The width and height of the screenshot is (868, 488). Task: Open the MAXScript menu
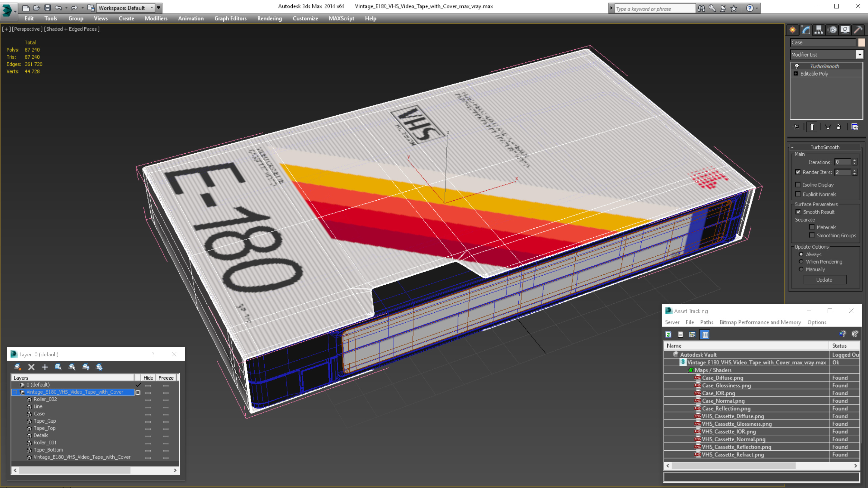point(341,18)
